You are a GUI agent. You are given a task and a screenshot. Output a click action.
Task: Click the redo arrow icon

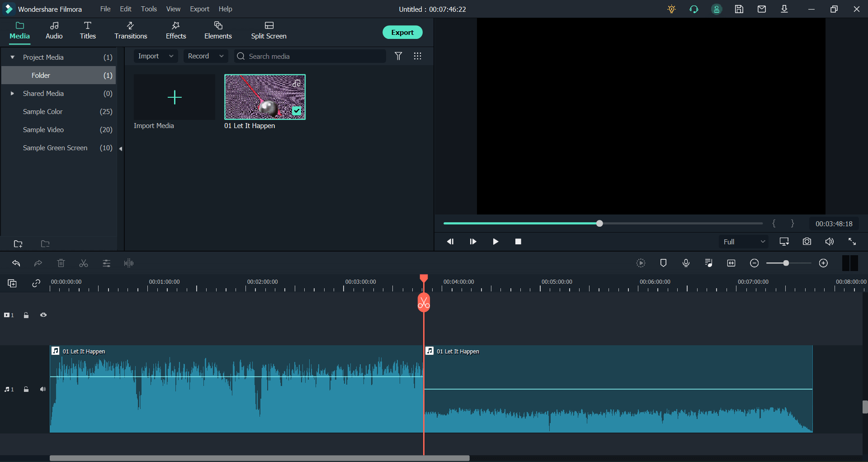tap(38, 263)
